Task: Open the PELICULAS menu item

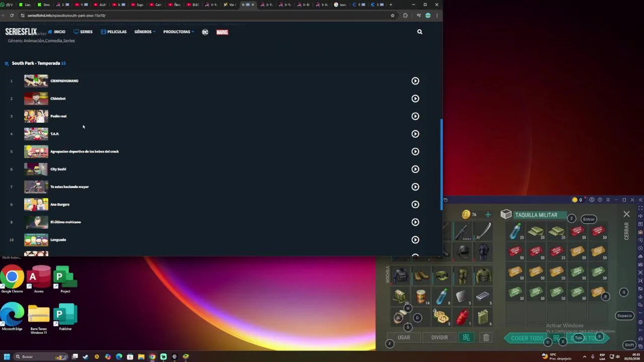Action: point(114,32)
